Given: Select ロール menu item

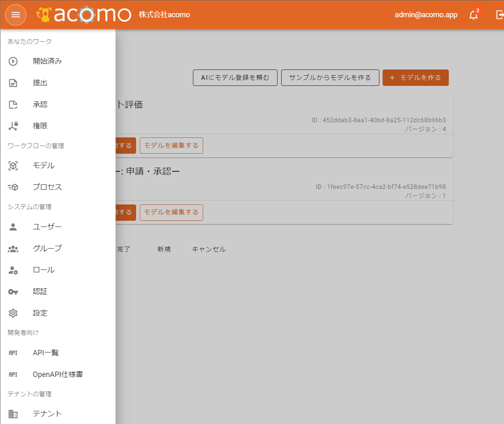Looking at the screenshot, I should coord(44,270).
